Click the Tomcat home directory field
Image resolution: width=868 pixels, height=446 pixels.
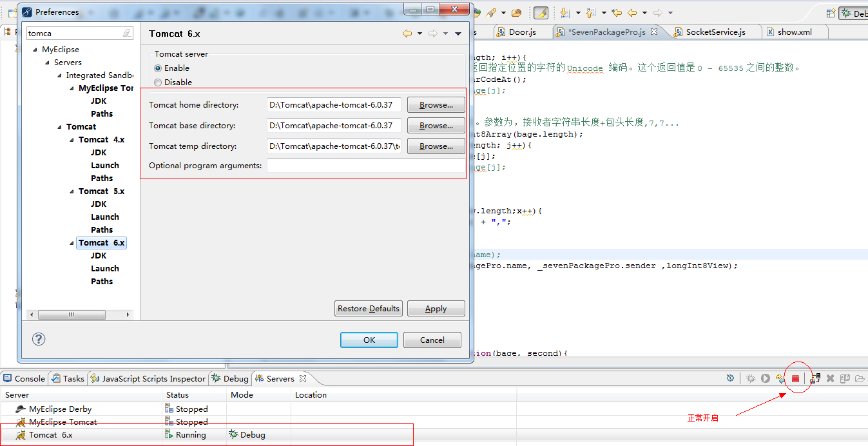334,105
